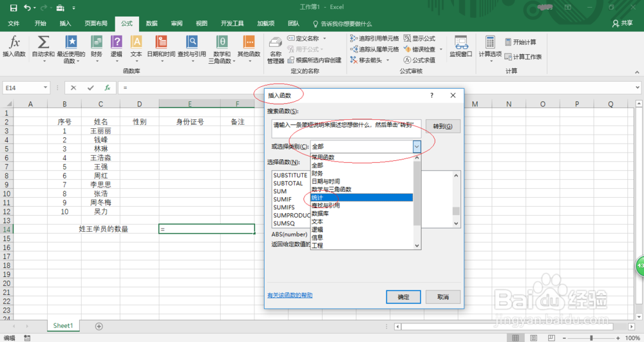644x342 pixels.
Task: Expand the formula bar with the chevron
Action: [x=638, y=88]
